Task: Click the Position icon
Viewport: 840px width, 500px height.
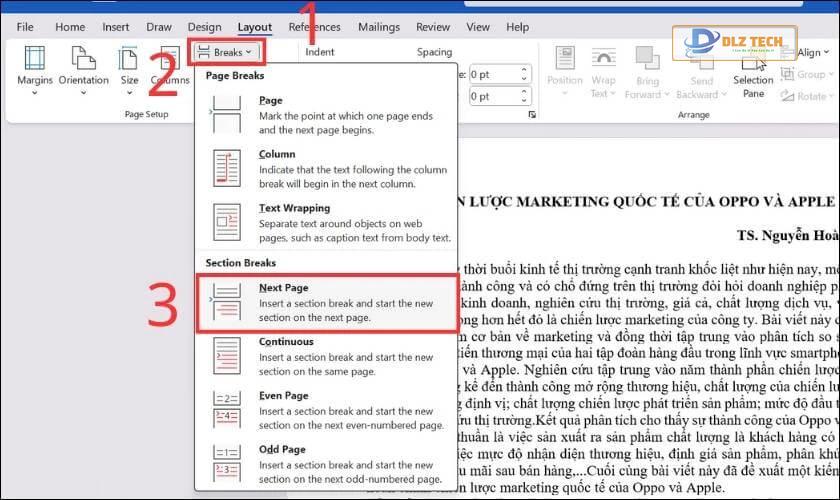Action: coord(565,58)
